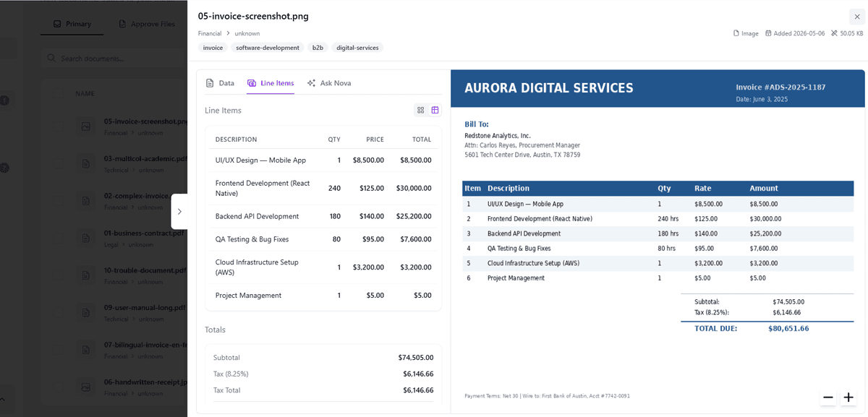Click the Subtotal $74,505.00 value in Totals

pos(416,358)
